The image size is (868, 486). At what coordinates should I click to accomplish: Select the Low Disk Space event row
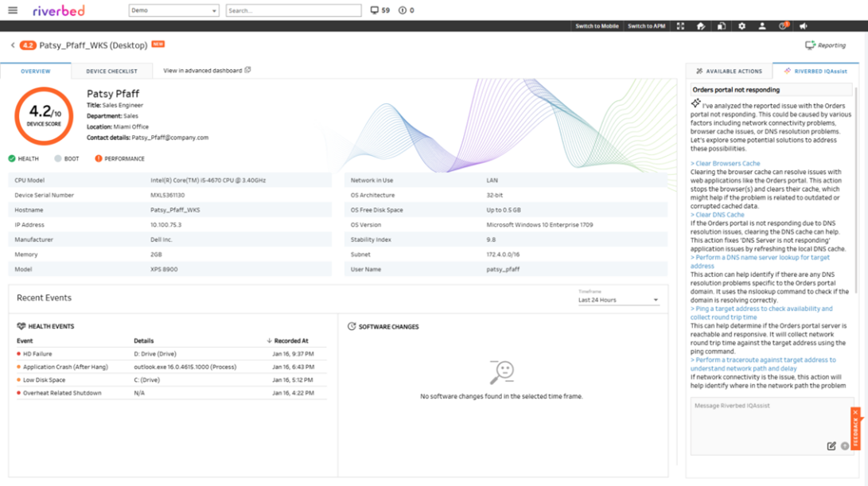point(172,379)
